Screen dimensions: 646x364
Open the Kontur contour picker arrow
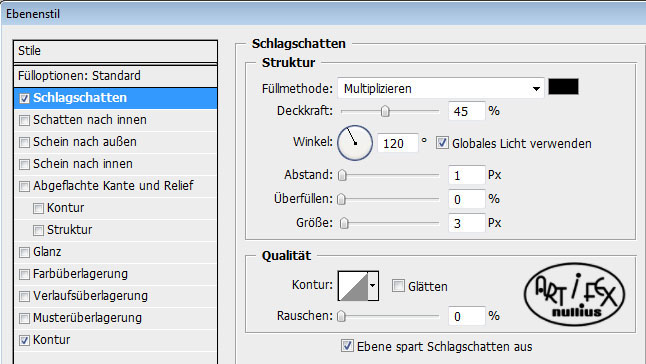point(373,285)
